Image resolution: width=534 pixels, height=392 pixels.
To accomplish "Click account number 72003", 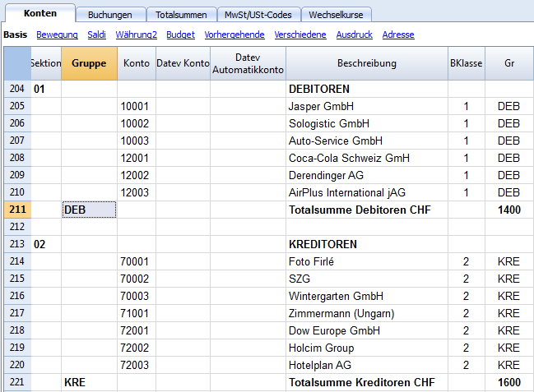I will 137,365.
